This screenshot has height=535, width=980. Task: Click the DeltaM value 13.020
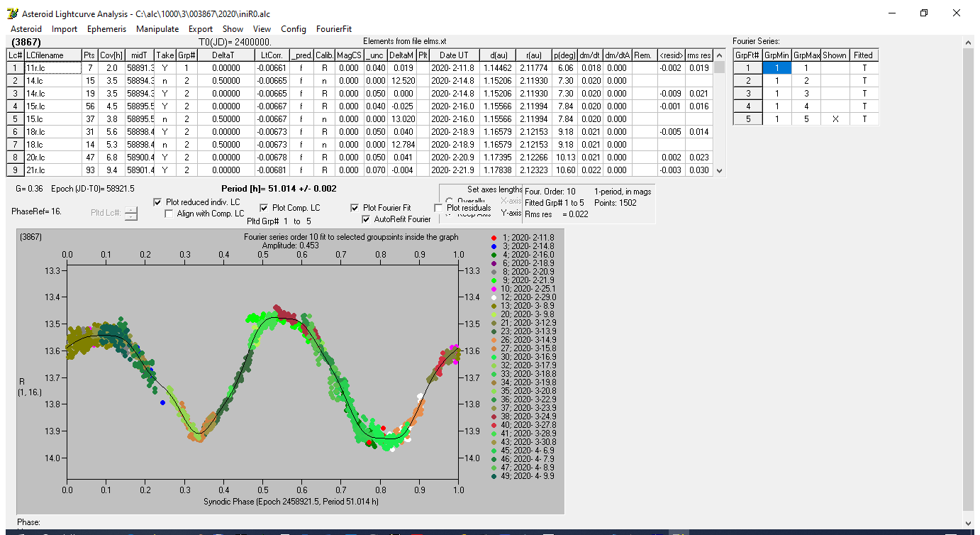click(401, 119)
